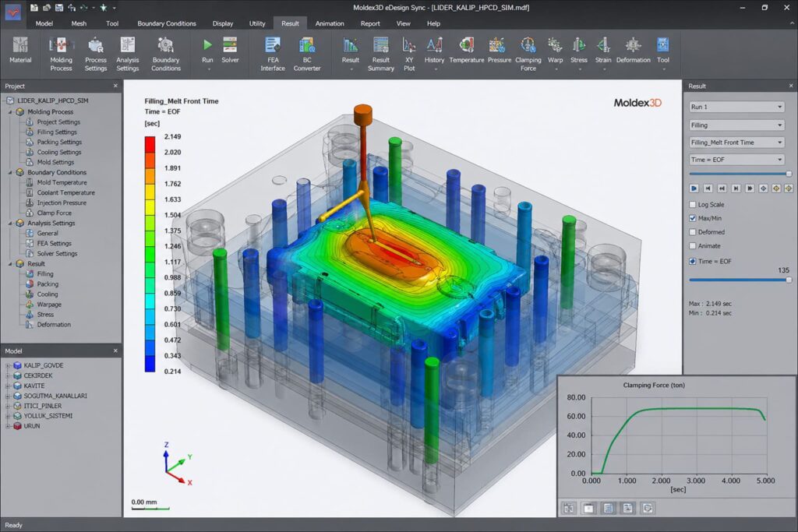Click the Run button in the ribbon
This screenshot has height=532, width=798.
tap(207, 52)
